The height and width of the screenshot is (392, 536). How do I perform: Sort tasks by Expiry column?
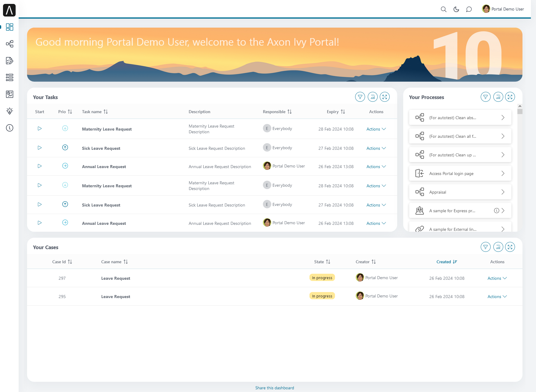pyautogui.click(x=343, y=112)
